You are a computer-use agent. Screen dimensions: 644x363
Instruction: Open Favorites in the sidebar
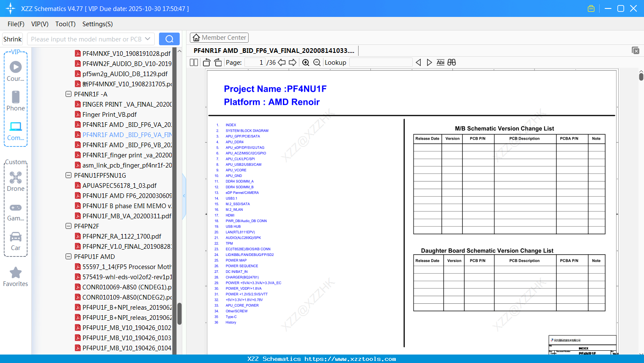[x=16, y=277]
